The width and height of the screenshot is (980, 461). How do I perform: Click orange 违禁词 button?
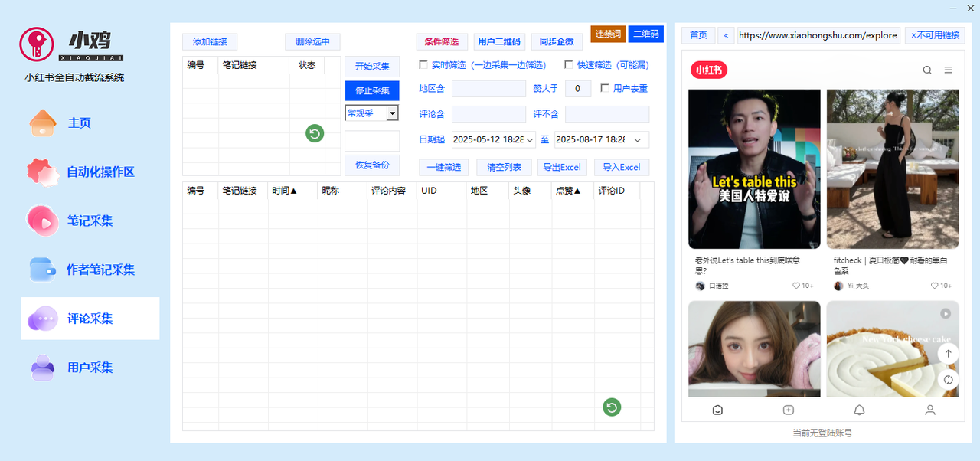click(608, 34)
